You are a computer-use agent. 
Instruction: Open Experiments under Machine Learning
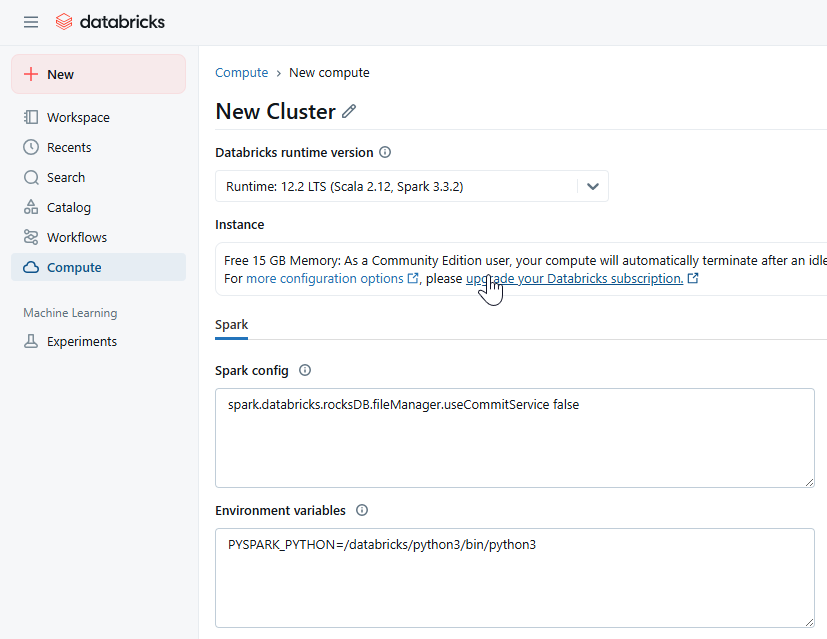tap(99, 341)
